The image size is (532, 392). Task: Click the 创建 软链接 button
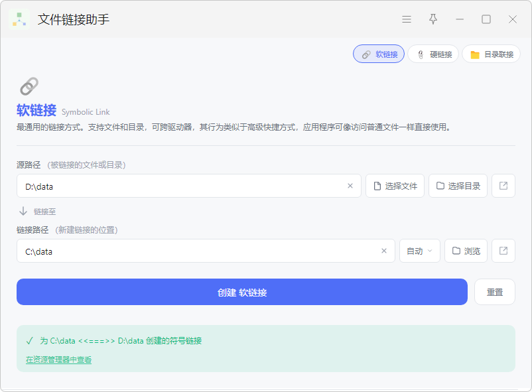pyautogui.click(x=242, y=292)
